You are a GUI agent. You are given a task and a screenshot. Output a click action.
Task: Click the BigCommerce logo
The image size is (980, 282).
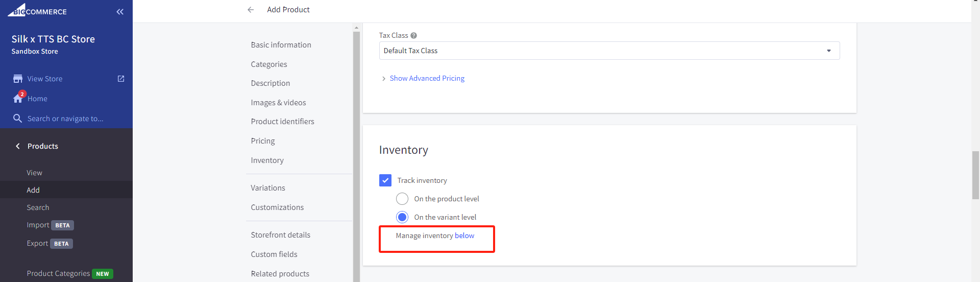[37, 11]
